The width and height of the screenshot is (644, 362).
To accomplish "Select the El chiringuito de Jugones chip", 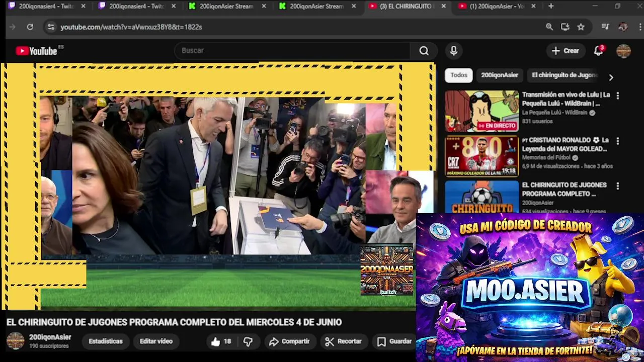I will coord(565,75).
